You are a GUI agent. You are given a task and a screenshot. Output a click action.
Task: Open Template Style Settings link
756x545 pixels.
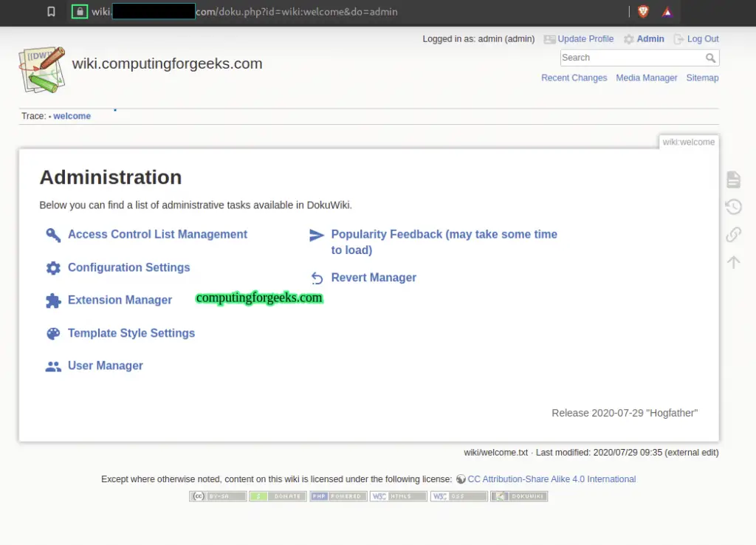click(131, 333)
